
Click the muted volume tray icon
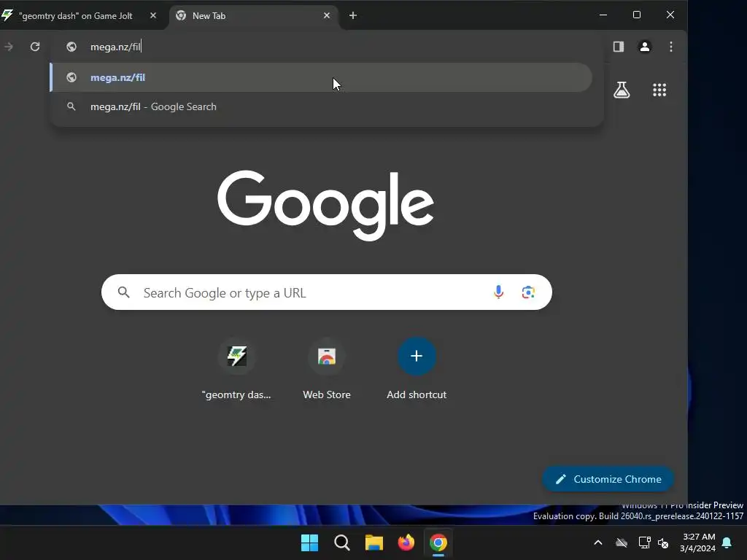(662, 542)
